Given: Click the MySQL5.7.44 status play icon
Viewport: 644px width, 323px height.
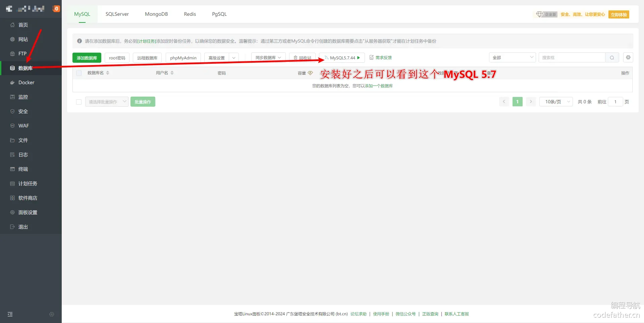Looking at the screenshot, I should pos(359,58).
